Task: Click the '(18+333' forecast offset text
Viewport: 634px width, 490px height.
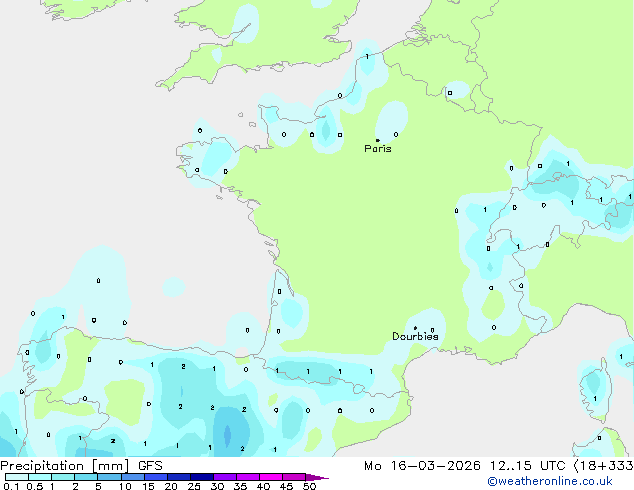Action: pos(603,466)
